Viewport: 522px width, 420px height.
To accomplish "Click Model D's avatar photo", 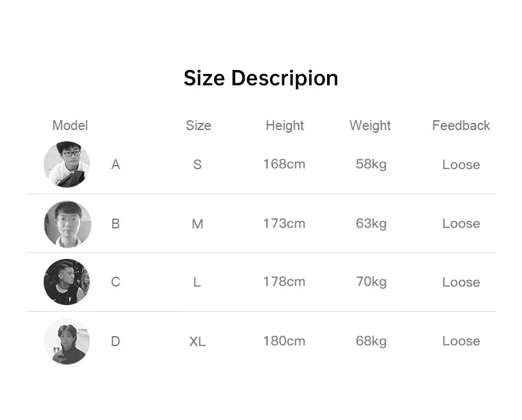I will [67, 341].
